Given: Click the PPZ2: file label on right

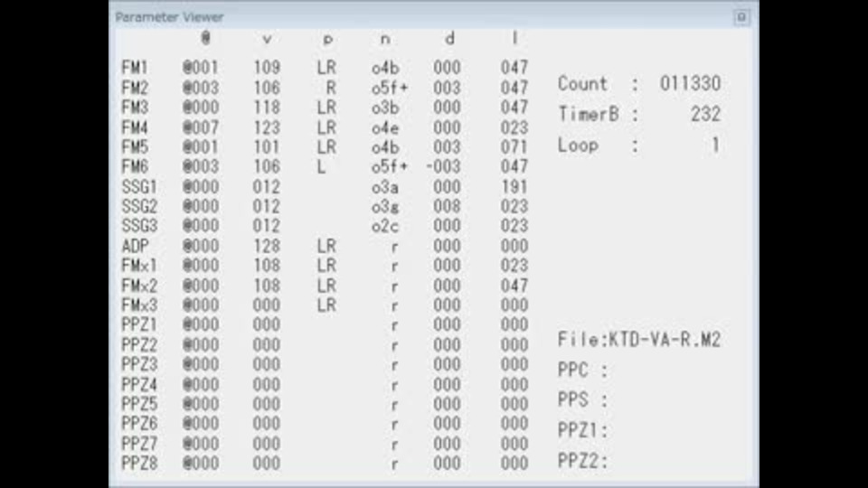Looking at the screenshot, I should 583,460.
